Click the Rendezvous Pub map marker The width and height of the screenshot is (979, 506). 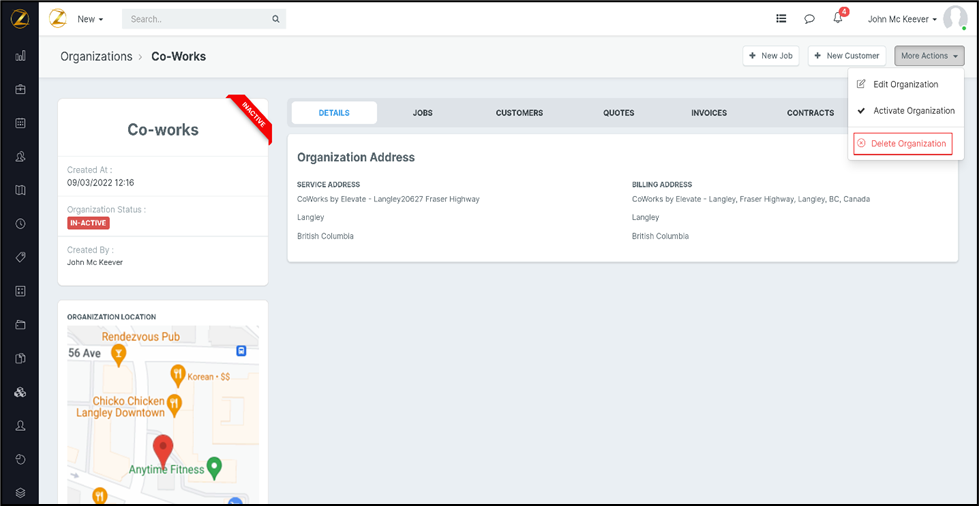tap(118, 355)
